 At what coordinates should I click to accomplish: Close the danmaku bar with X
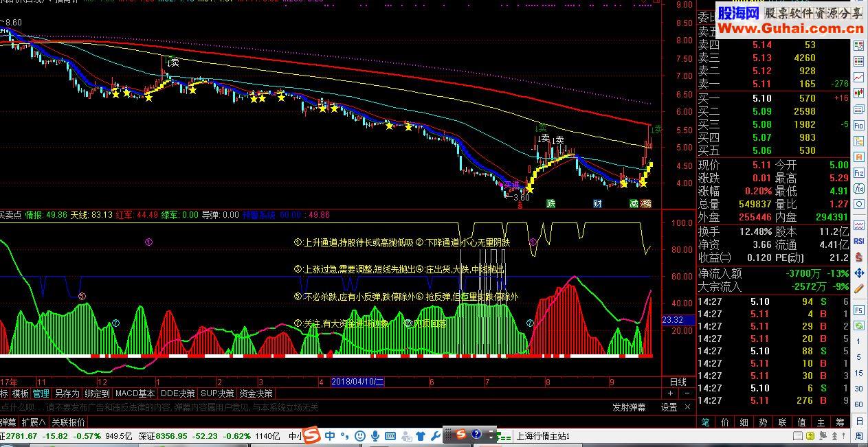coord(687,407)
